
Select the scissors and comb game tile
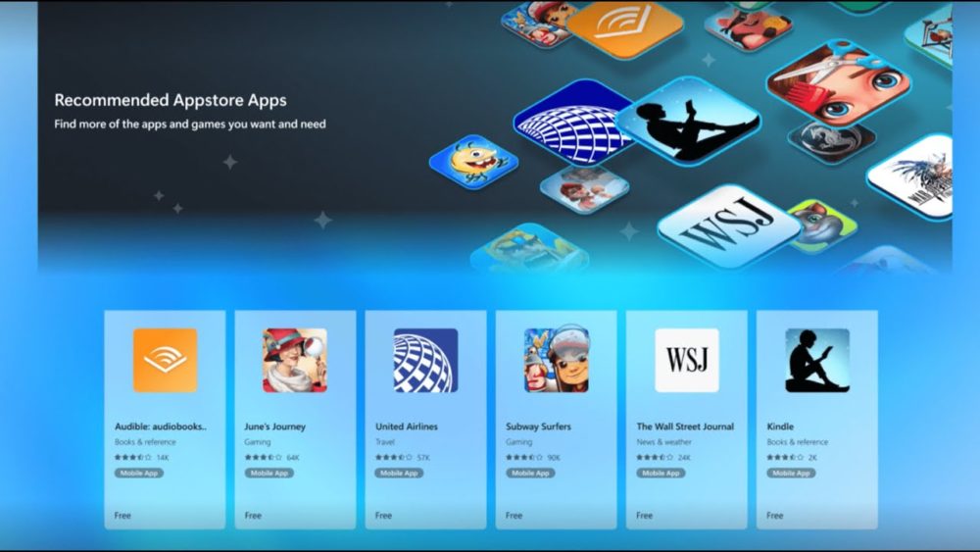(x=839, y=82)
